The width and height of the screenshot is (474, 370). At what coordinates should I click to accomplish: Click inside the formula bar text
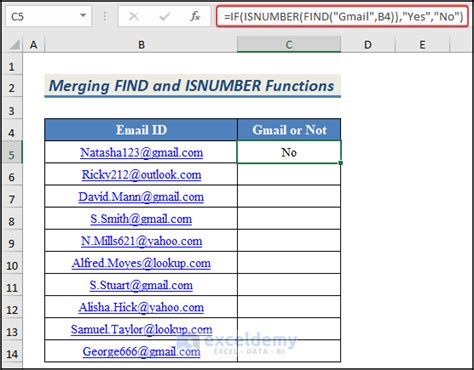[x=343, y=16]
